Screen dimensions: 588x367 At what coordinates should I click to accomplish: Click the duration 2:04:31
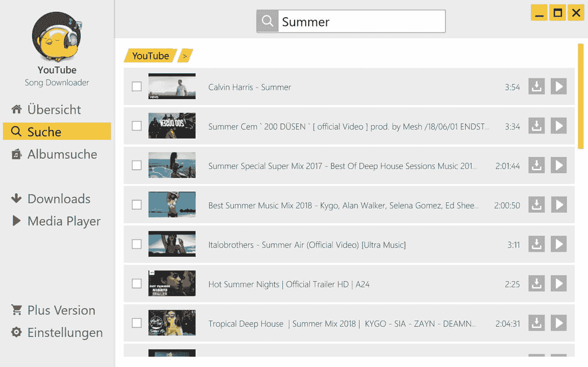[508, 323]
